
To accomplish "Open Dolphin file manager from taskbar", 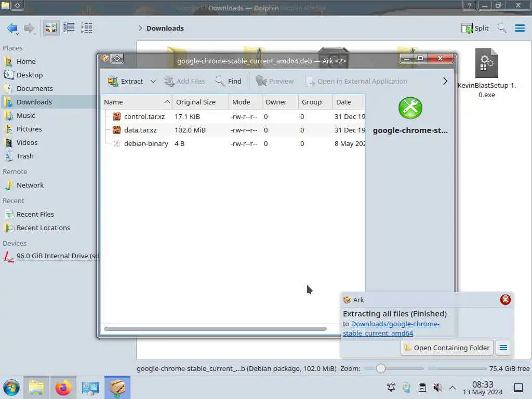I will pos(36,388).
